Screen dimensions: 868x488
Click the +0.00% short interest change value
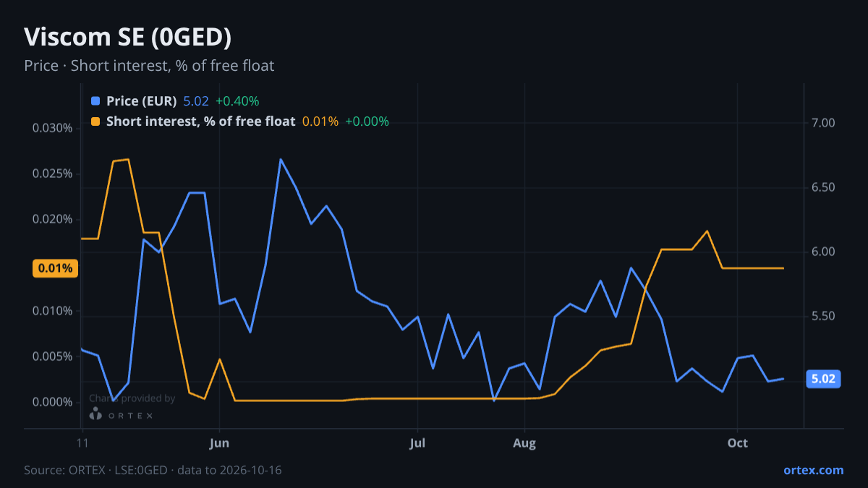(367, 121)
